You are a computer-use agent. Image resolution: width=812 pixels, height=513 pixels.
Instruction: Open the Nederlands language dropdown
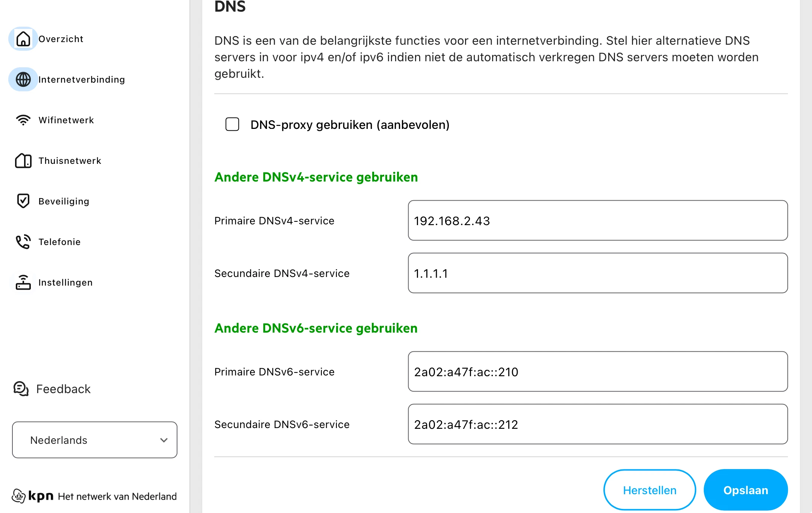pyautogui.click(x=94, y=440)
